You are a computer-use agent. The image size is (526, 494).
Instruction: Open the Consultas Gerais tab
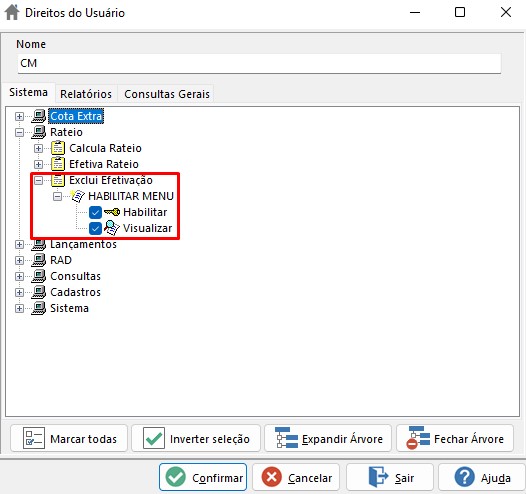(167, 94)
